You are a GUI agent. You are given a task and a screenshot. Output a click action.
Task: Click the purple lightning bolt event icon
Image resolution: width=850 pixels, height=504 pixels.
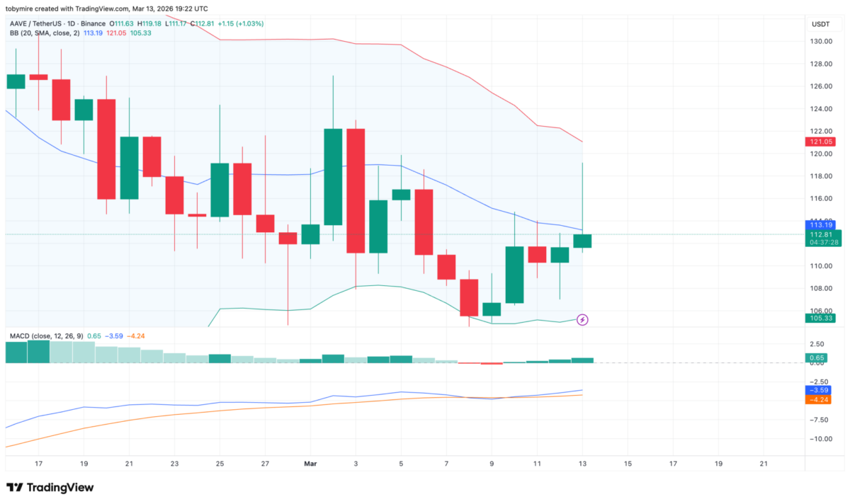[x=582, y=320]
